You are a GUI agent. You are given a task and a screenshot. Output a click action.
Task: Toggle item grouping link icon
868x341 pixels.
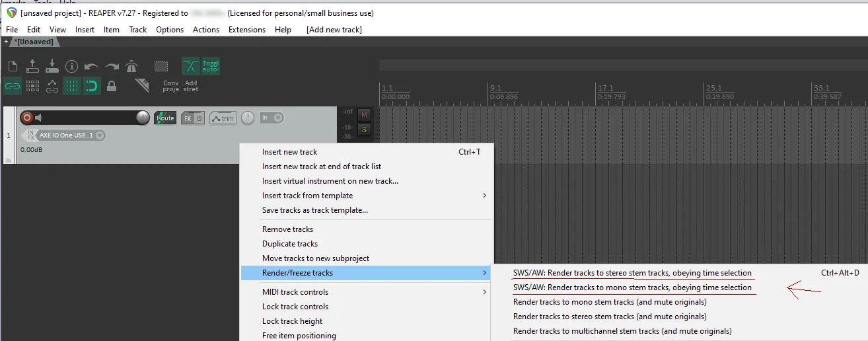pyautogui.click(x=13, y=86)
